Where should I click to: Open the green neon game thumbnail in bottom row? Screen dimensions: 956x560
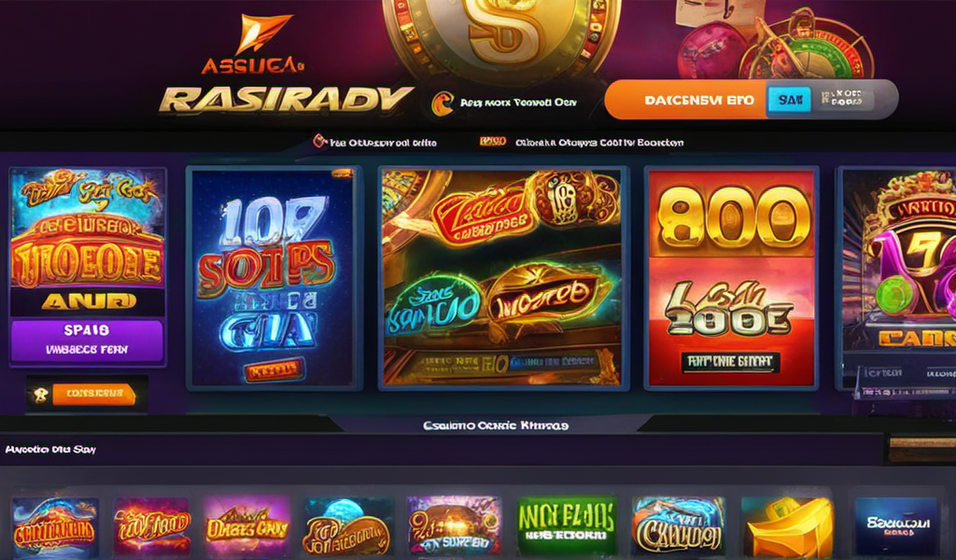pos(567,525)
